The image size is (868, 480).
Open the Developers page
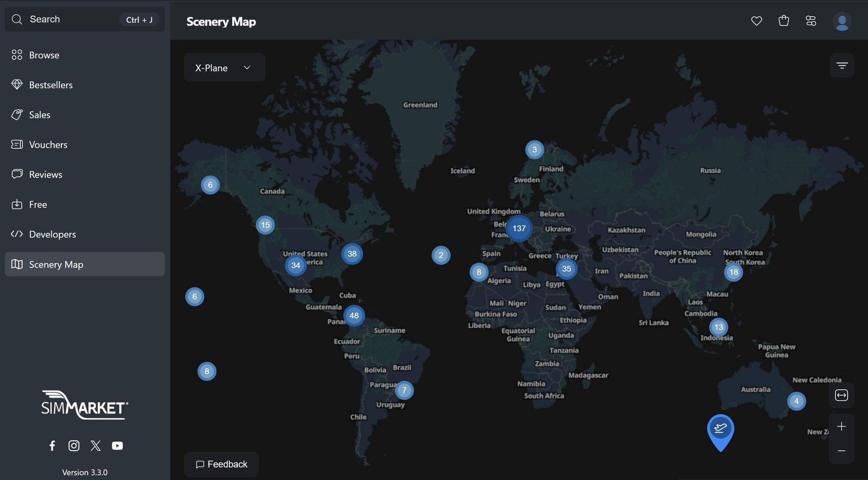tap(52, 234)
